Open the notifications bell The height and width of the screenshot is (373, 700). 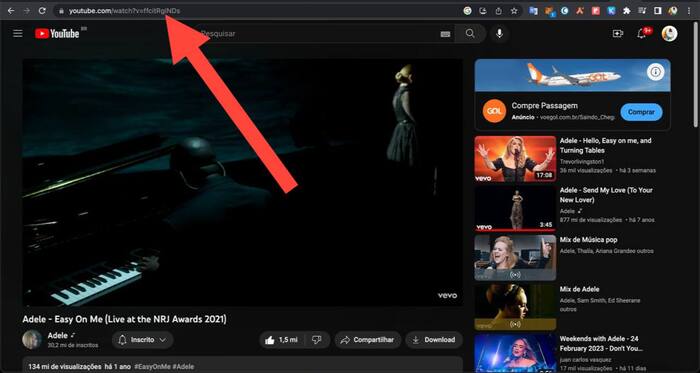click(x=642, y=33)
